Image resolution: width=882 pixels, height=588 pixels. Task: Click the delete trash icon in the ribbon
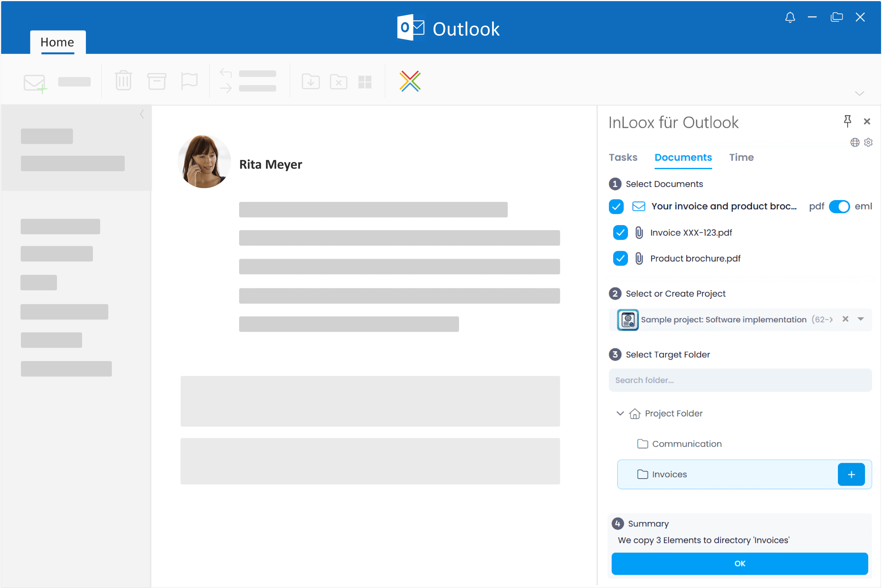click(123, 80)
